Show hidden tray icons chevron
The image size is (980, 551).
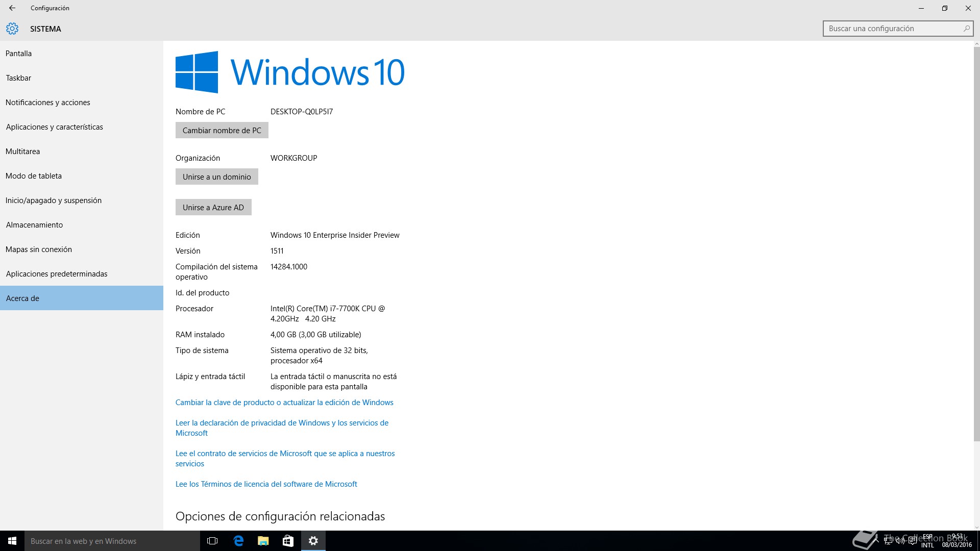pyautogui.click(x=877, y=541)
